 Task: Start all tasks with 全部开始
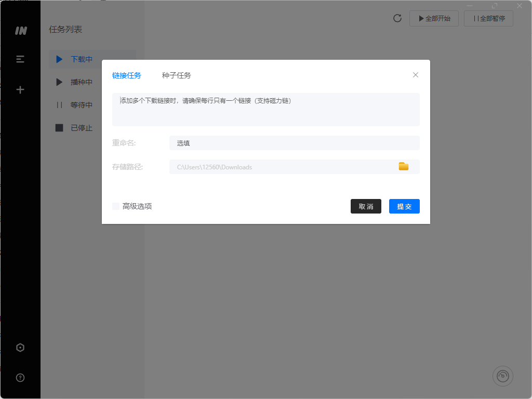tap(434, 18)
